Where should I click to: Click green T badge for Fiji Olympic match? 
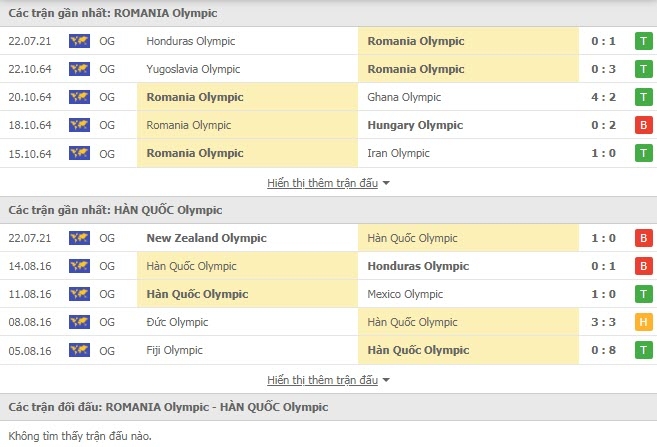pos(644,350)
